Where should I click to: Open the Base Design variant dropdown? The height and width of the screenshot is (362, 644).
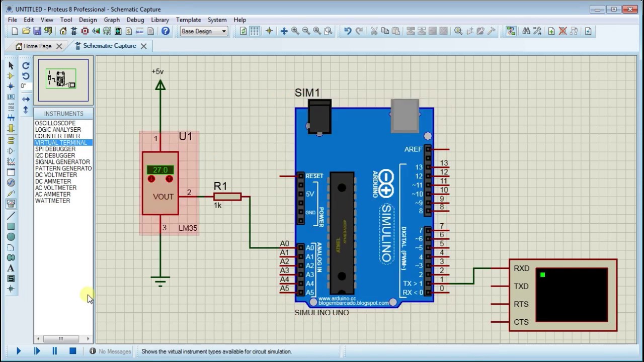pyautogui.click(x=204, y=31)
